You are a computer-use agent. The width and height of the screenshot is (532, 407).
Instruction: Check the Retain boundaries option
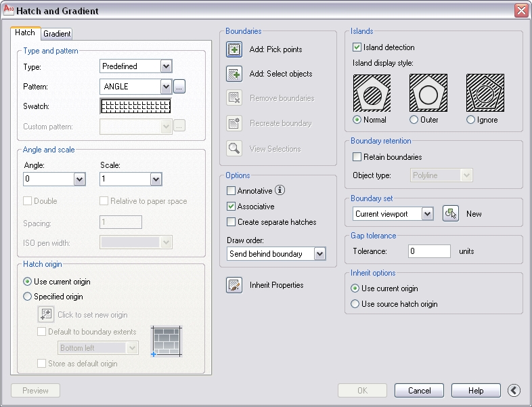[x=357, y=157]
